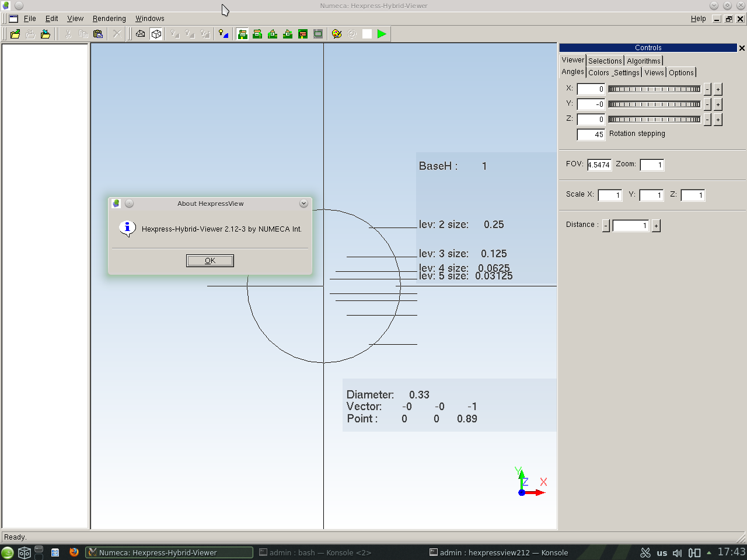This screenshot has width=747, height=560.
Task: Decrease Distance with minus button
Action: point(606,226)
